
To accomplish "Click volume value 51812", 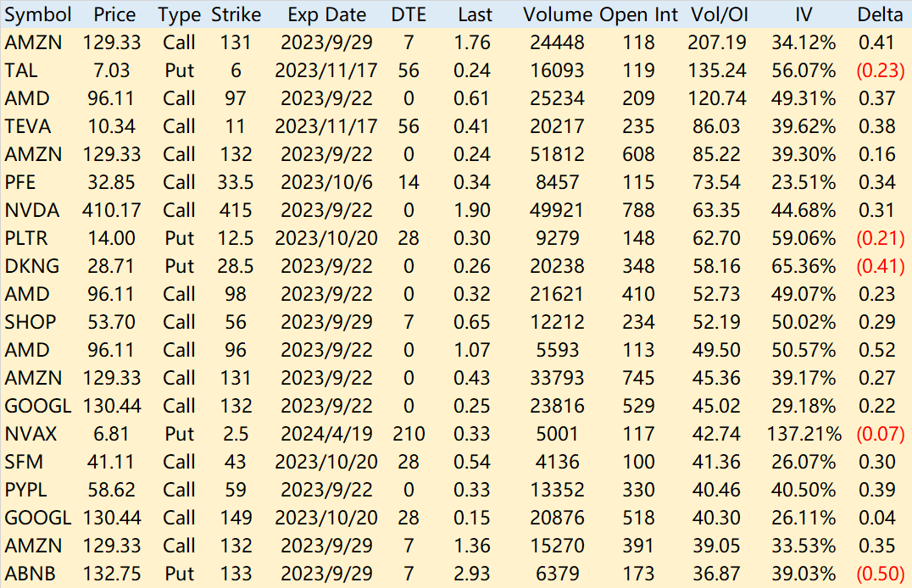I will pos(557,154).
